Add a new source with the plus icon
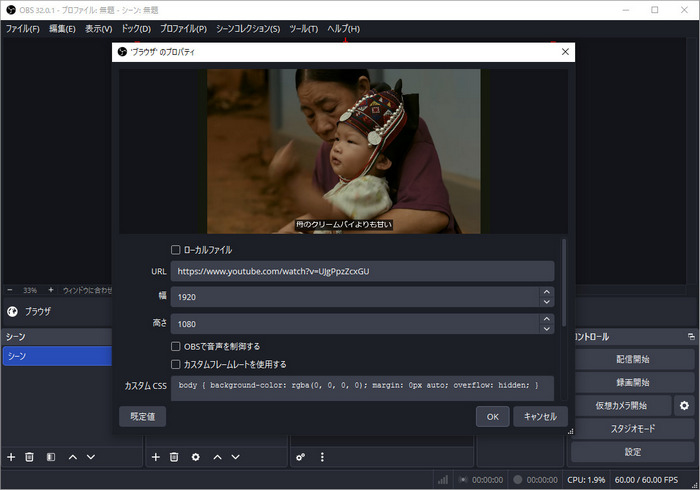The height and width of the screenshot is (490, 700). pos(155,457)
